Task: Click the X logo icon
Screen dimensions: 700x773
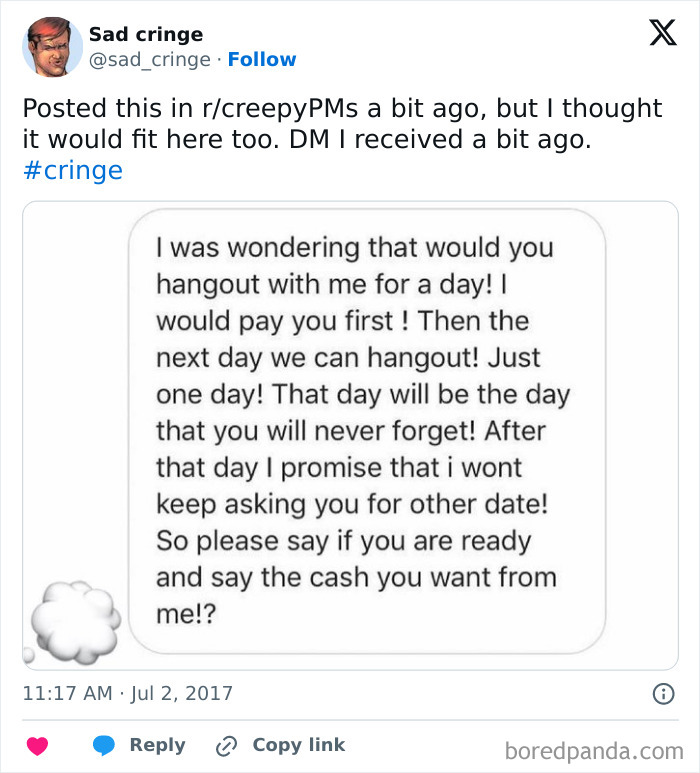Action: 663,33
